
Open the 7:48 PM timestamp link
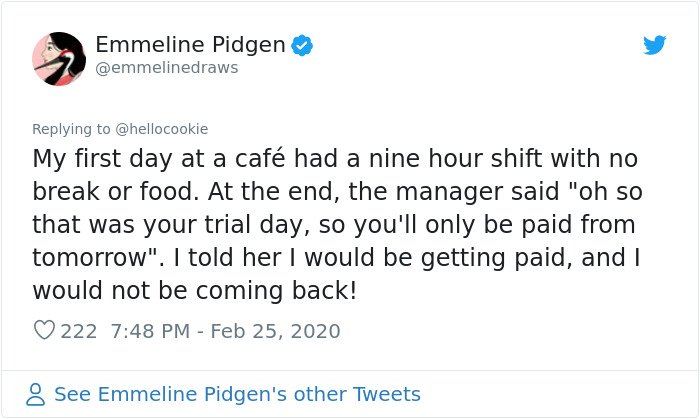[x=150, y=331]
